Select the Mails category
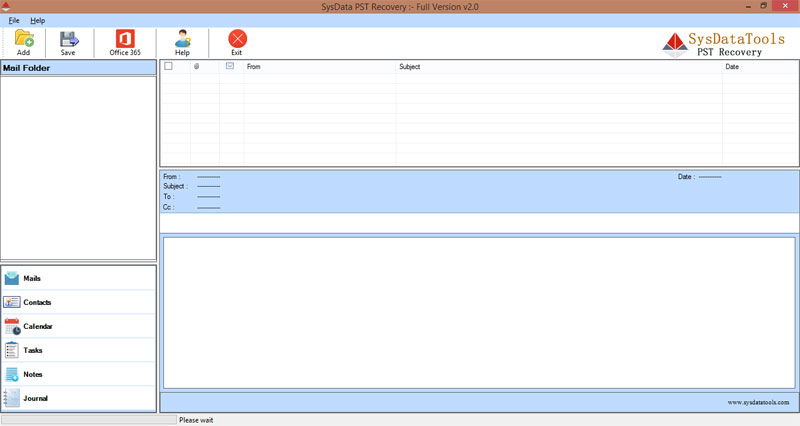This screenshot has height=426, width=800. (x=79, y=278)
